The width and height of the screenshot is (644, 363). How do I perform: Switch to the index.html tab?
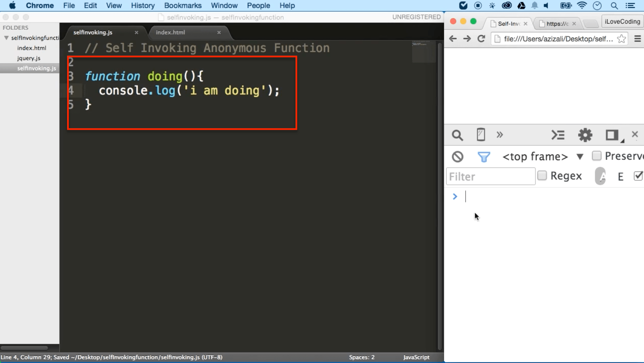[x=170, y=32]
